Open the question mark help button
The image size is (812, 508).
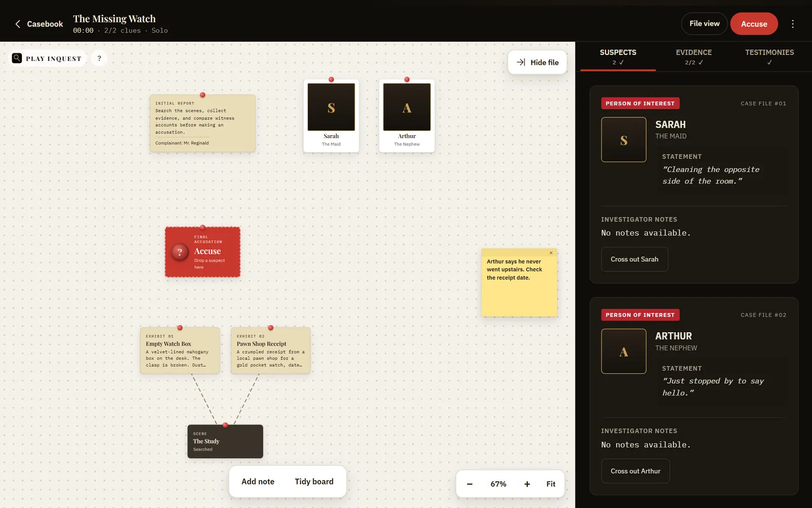click(99, 58)
